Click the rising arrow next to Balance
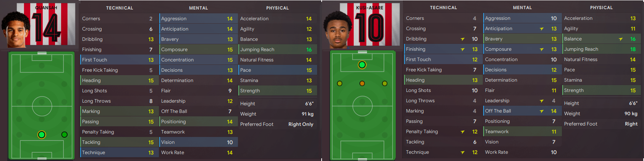Screen dimensions: 644x161 pyautogui.click(x=621, y=39)
